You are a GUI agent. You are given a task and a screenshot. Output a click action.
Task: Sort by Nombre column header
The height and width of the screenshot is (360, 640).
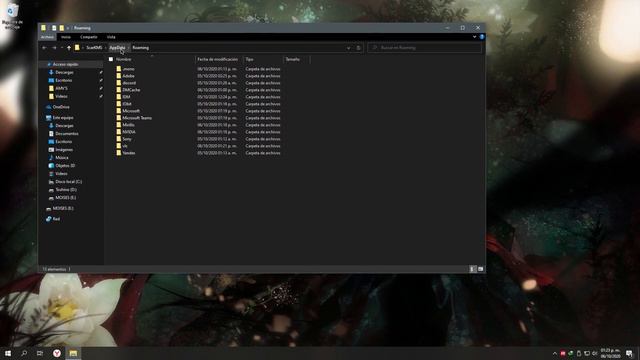point(123,59)
